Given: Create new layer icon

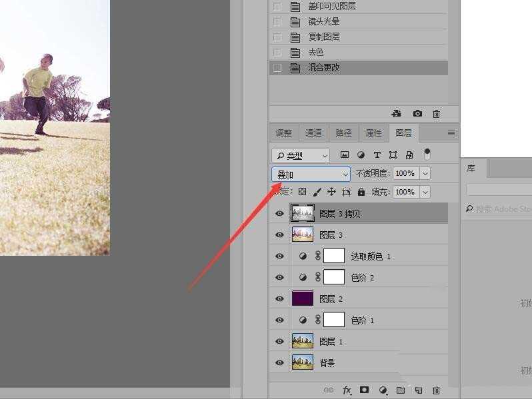Looking at the screenshot, I should (419, 390).
